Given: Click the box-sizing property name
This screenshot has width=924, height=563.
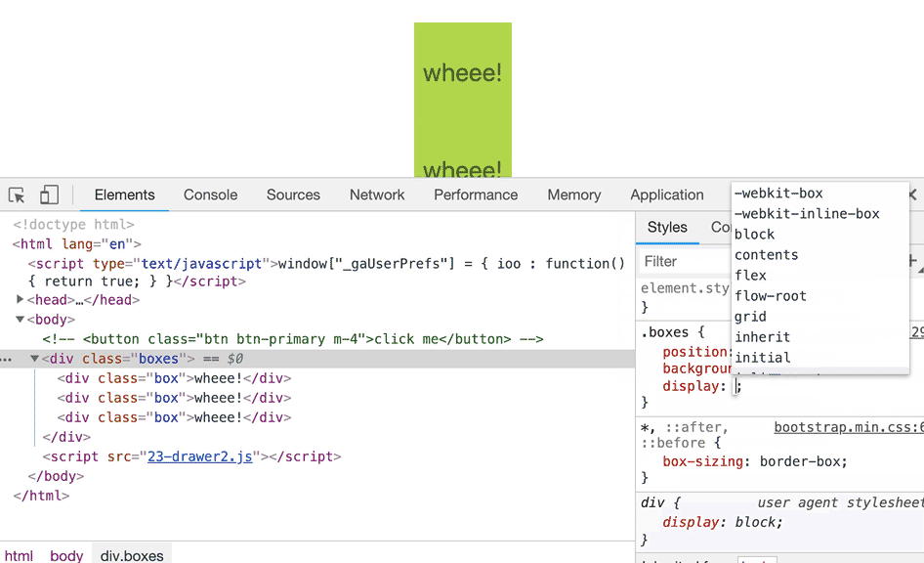Looking at the screenshot, I should point(702,461).
